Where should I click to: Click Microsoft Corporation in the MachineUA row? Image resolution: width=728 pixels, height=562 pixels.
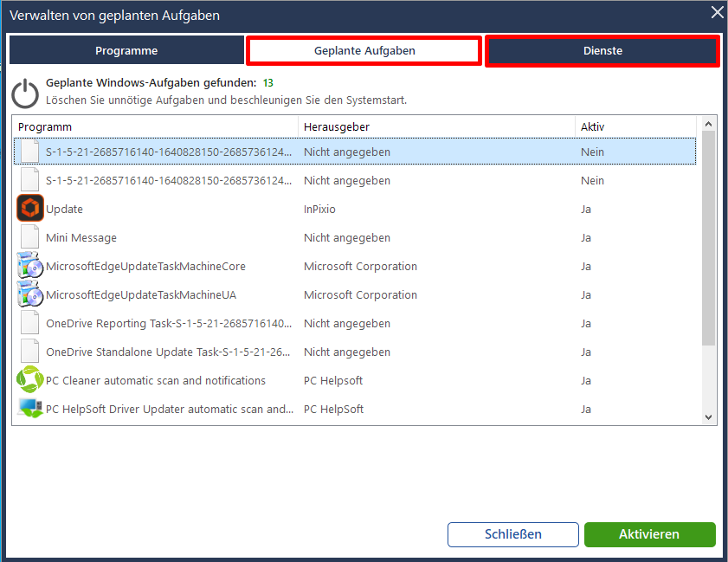pyautogui.click(x=360, y=295)
